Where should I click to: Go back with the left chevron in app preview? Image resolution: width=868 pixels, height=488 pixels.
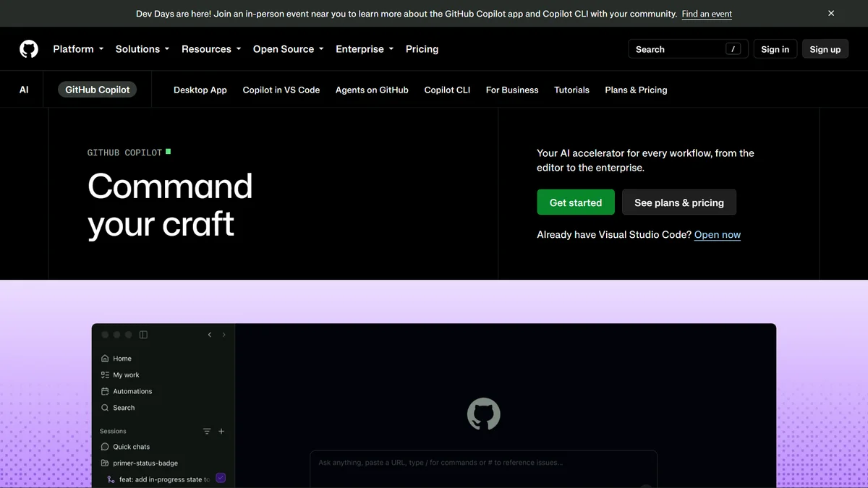(x=210, y=335)
